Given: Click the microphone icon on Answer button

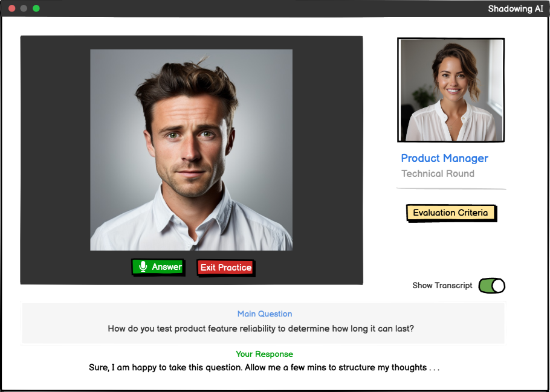Looking at the screenshot, I should point(143,266).
